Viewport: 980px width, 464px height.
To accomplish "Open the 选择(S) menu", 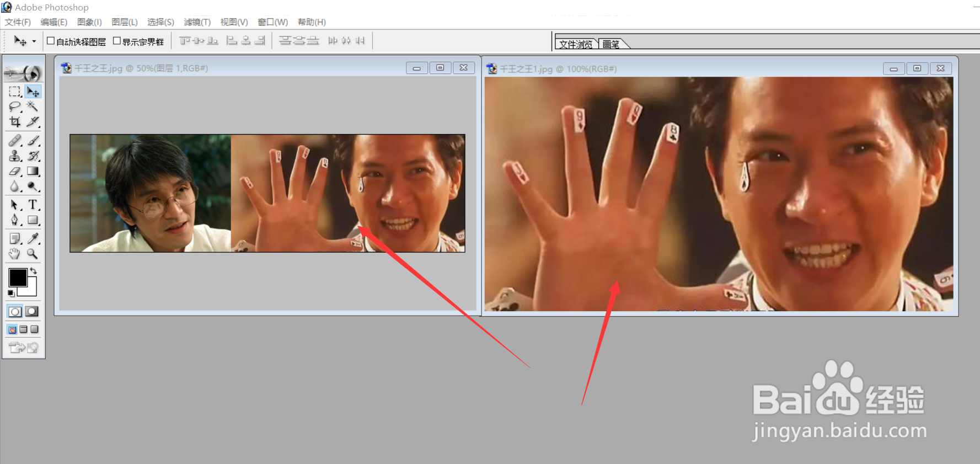I will 160,22.
